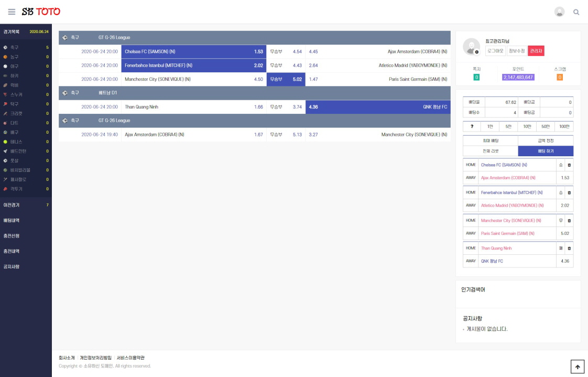This screenshot has height=377, width=588.
Task: Add 5만 bet amount
Action: click(x=508, y=127)
